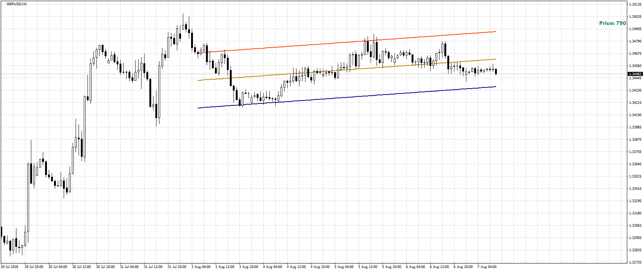Click the "4 Aug 12:00" time label
This screenshot has width=644, height=271.
click(296, 267)
